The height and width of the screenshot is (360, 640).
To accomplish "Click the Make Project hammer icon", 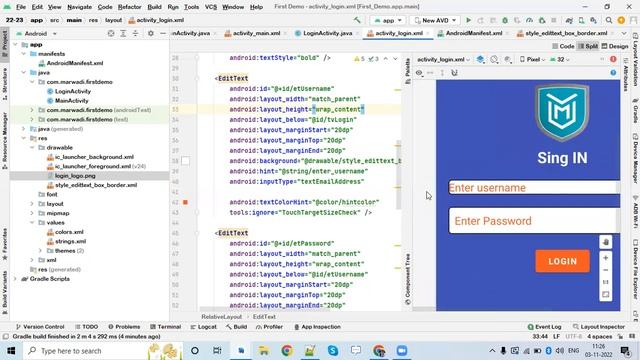I will 357,20.
